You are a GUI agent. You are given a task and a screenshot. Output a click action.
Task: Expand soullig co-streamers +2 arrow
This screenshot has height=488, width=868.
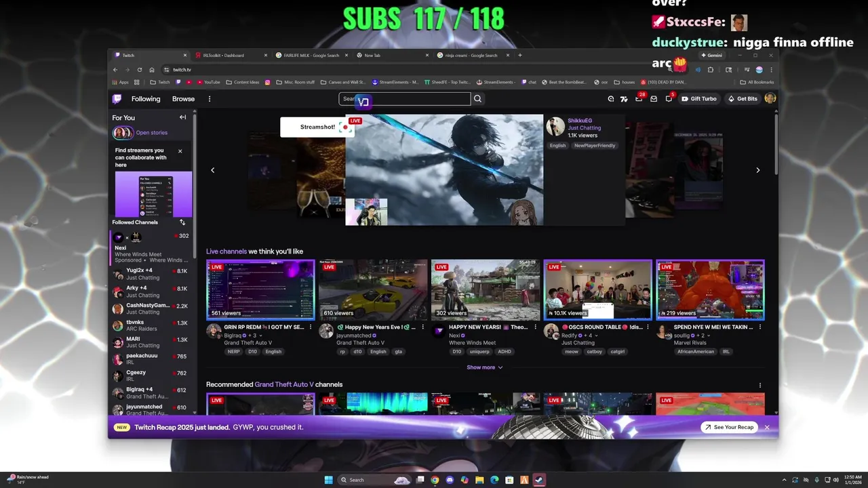click(709, 335)
